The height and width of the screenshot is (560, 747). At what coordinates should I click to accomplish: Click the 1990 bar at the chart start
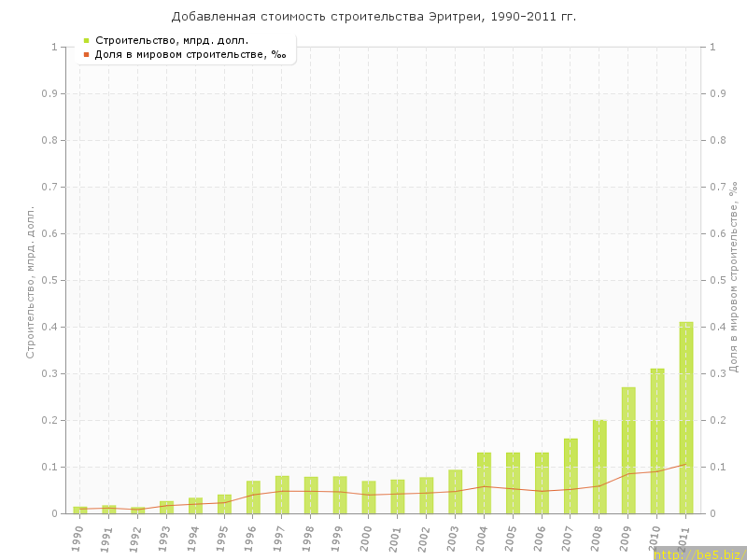pos(80,510)
